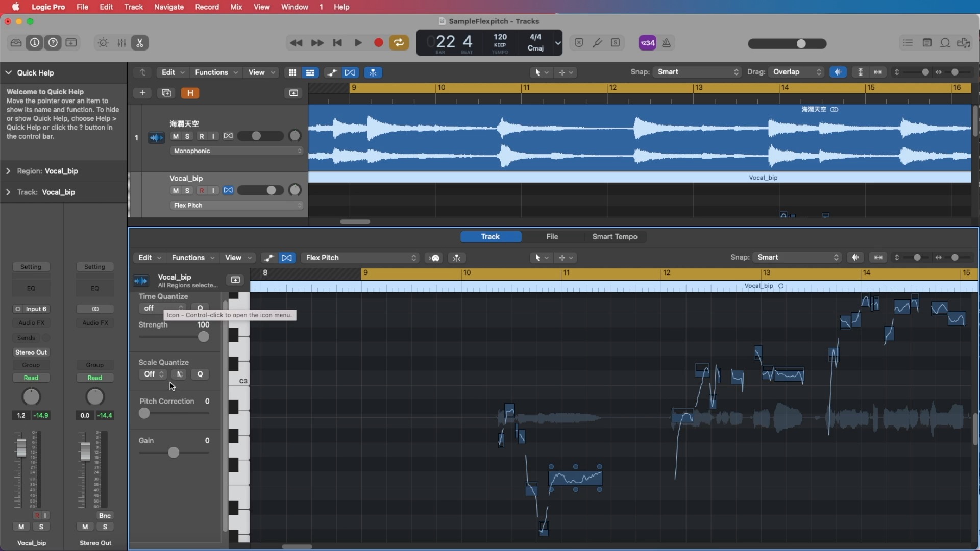
Task: Open editor Flex Pitch algorithm dropdown
Action: click(x=360, y=258)
